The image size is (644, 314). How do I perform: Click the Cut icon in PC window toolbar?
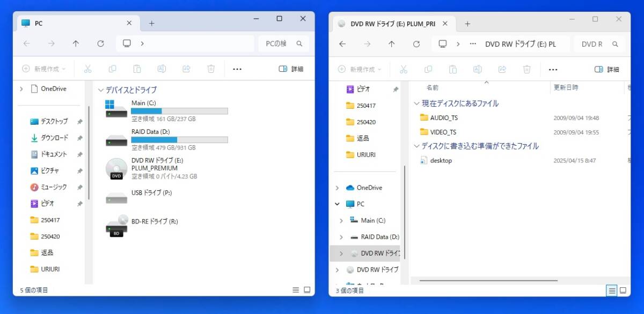click(88, 69)
